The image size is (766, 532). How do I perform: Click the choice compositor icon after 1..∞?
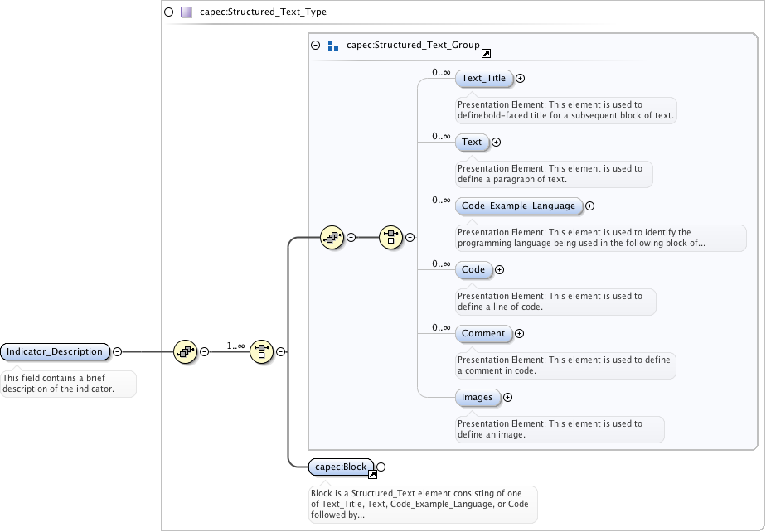(261, 351)
